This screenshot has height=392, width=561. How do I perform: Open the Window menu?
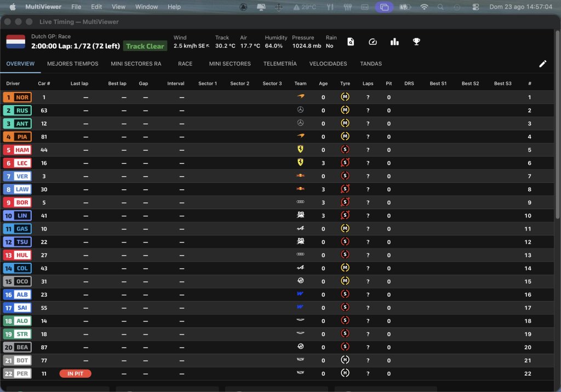pyautogui.click(x=146, y=7)
